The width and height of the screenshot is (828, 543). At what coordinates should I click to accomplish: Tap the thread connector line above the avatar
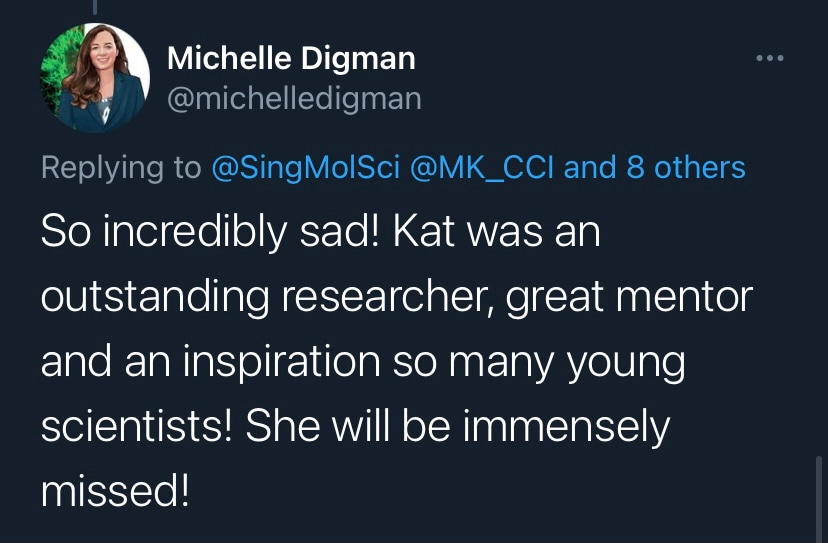[x=95, y=8]
